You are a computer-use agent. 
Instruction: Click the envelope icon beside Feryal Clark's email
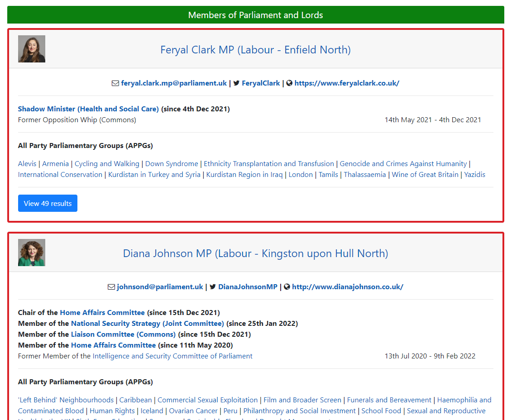click(x=115, y=83)
